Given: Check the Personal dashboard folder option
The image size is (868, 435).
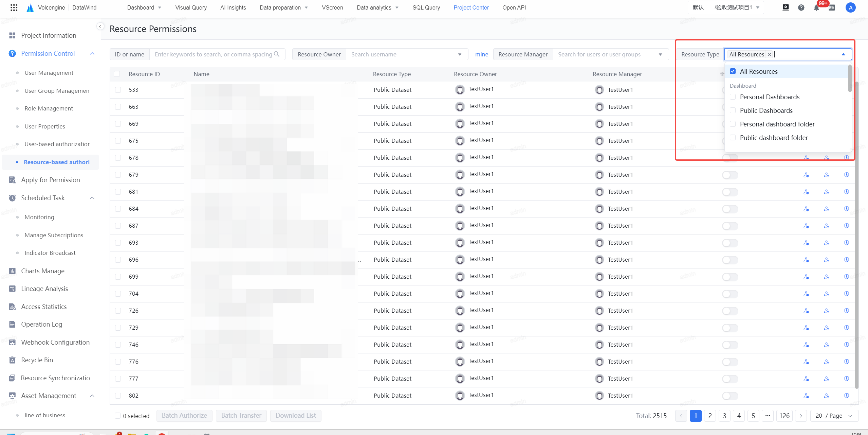Looking at the screenshot, I should pyautogui.click(x=733, y=124).
